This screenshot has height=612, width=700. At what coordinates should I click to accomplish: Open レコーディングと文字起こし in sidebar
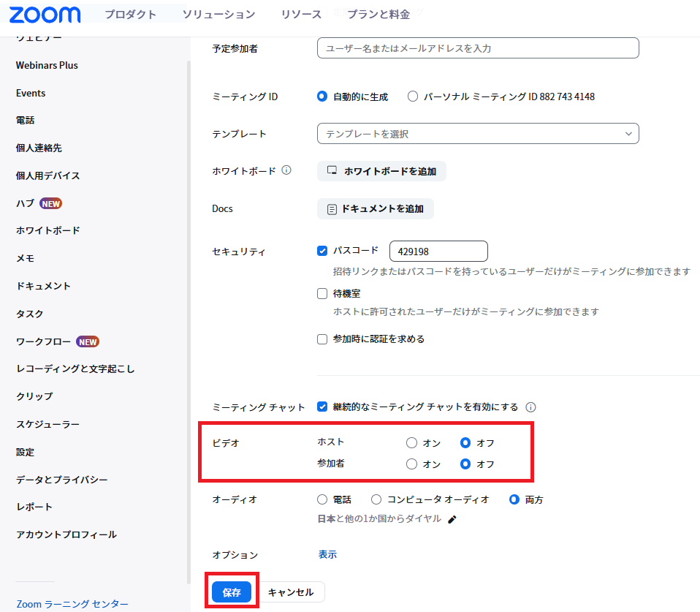[x=75, y=369]
